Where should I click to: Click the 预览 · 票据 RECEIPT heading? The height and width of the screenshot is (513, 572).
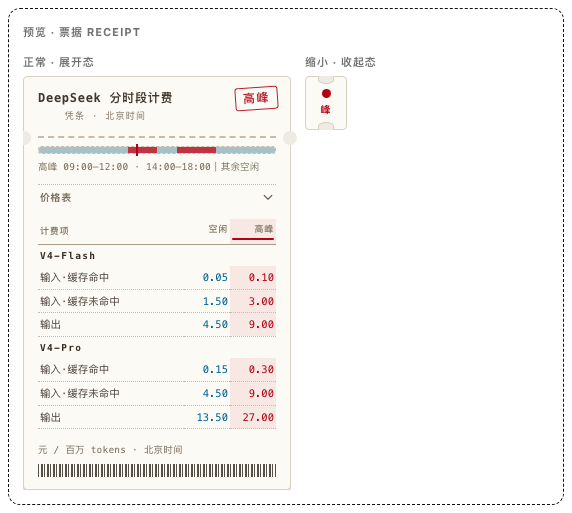tap(82, 32)
